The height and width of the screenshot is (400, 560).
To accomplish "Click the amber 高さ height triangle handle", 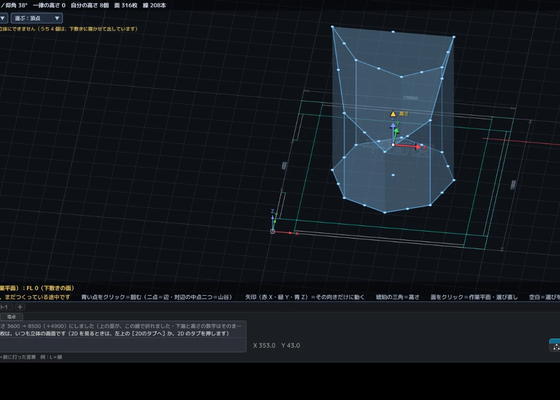I will click(393, 114).
